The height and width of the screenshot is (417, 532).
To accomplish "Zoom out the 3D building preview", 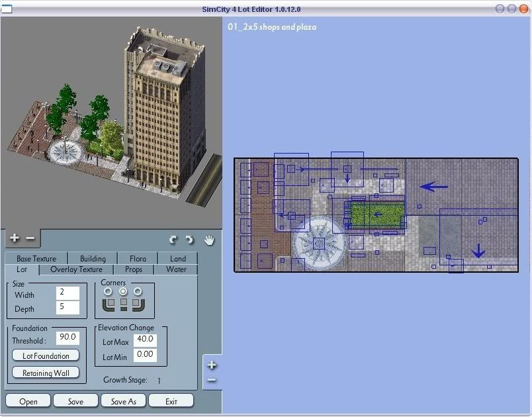I will pos(30,238).
